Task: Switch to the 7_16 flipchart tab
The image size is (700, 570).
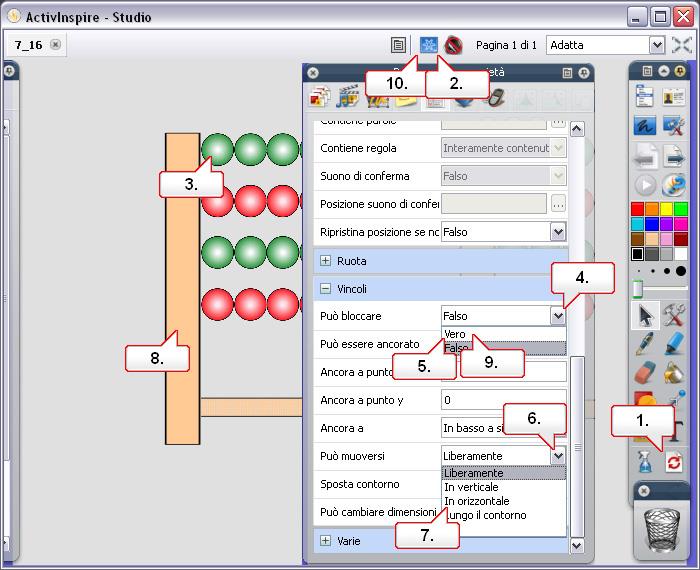Action: [28, 45]
